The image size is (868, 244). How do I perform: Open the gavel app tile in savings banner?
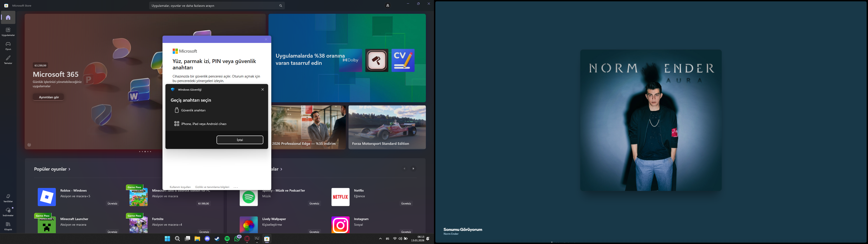[377, 60]
